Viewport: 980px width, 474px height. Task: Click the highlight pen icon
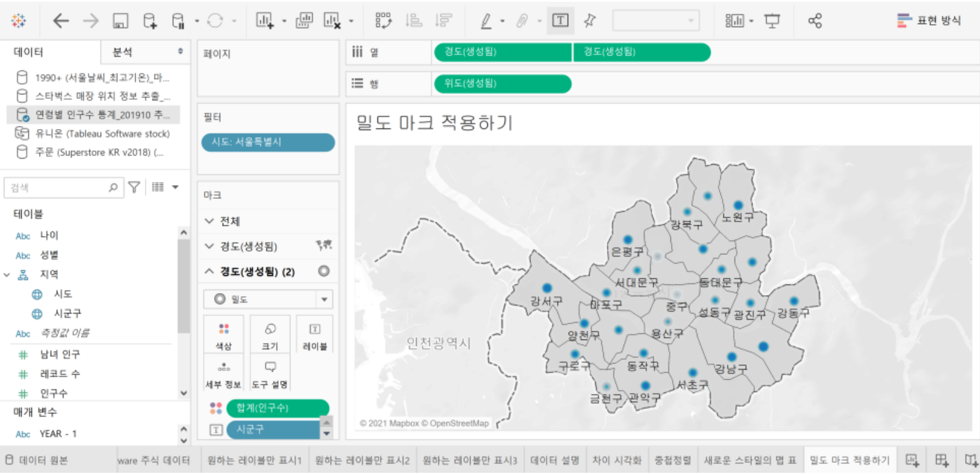tap(486, 21)
